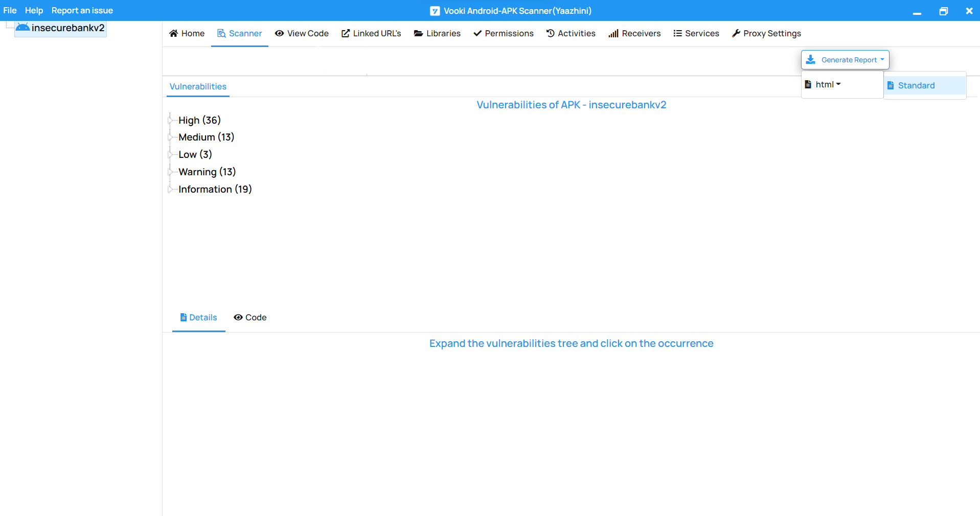Screen dimensions: 980x516
Task: Click the Generate Report download icon
Action: pos(811,60)
